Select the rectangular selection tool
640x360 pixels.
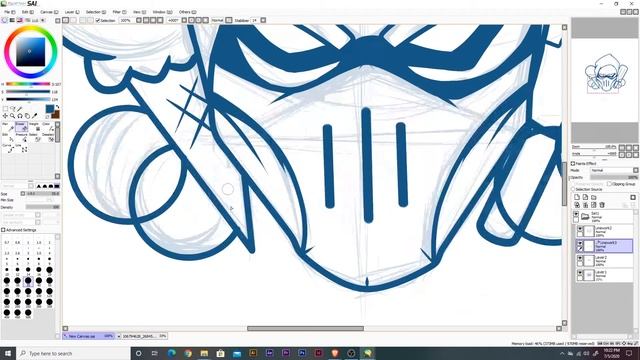coord(5,109)
